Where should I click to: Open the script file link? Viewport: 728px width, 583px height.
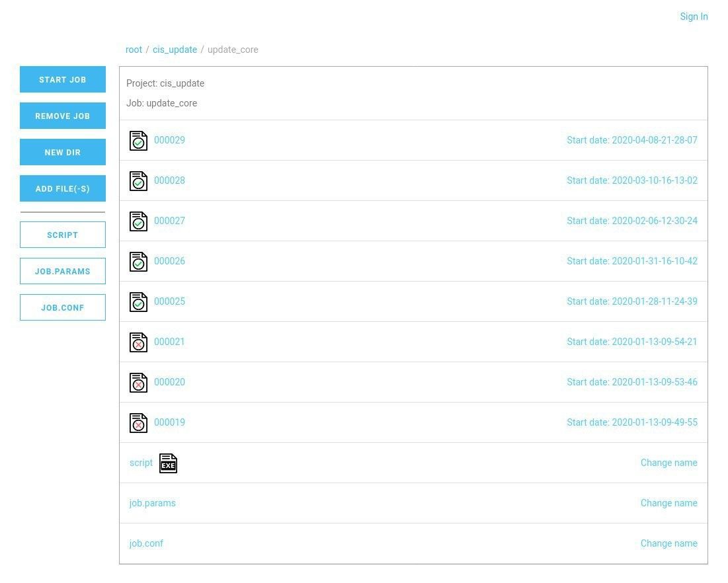pyautogui.click(x=141, y=463)
